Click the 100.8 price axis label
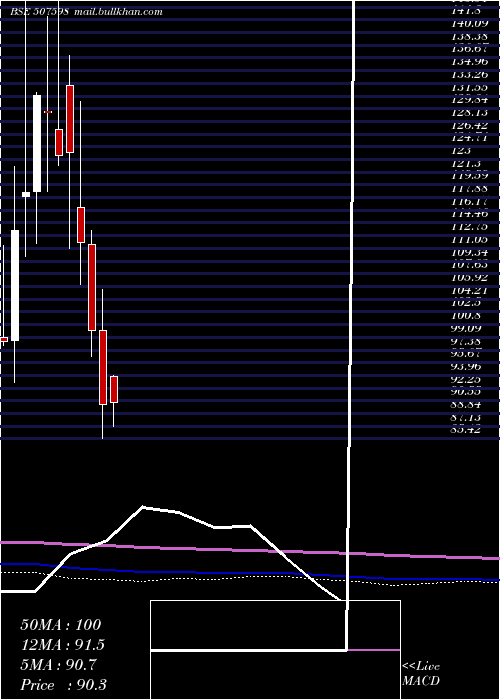 [x=464, y=316]
